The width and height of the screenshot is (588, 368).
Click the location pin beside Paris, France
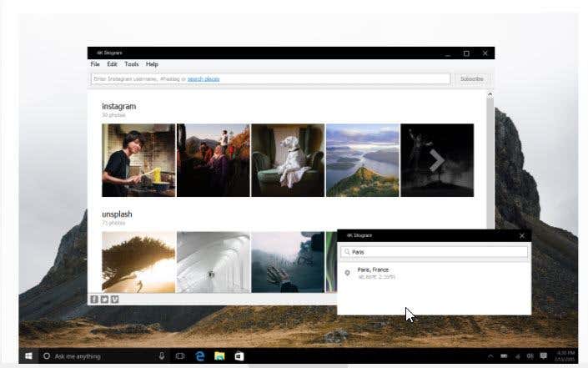click(x=348, y=273)
